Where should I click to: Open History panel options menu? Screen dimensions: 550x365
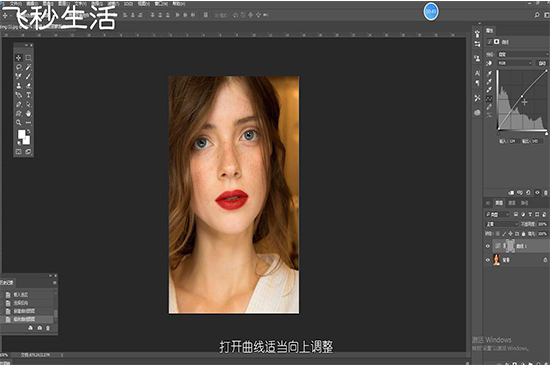[54, 283]
